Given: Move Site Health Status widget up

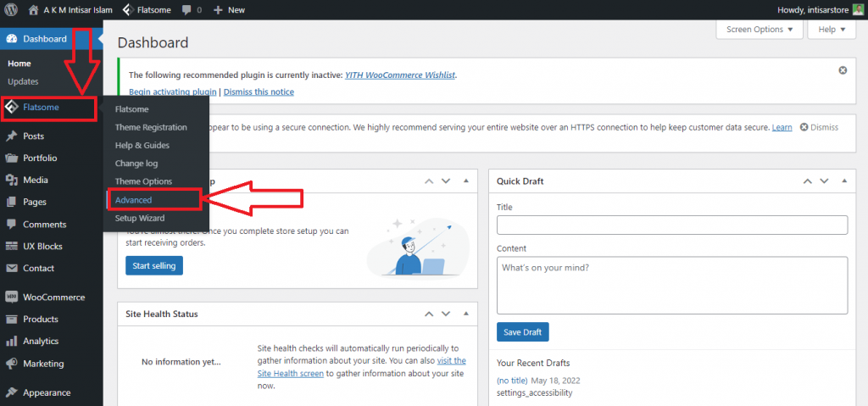Looking at the screenshot, I should pos(429,314).
